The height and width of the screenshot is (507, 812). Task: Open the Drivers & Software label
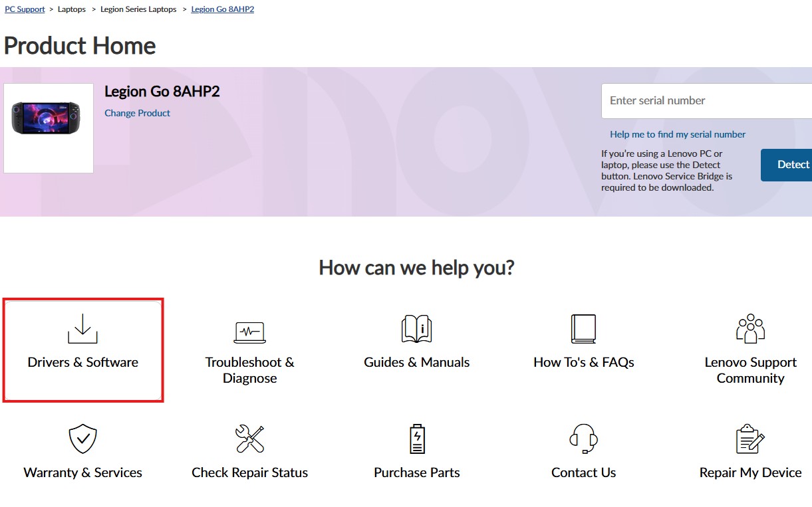coord(83,362)
